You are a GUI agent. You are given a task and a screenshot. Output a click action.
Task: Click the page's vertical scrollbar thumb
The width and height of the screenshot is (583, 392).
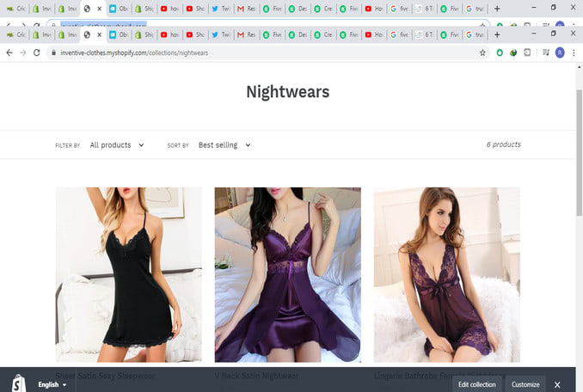pos(580,152)
